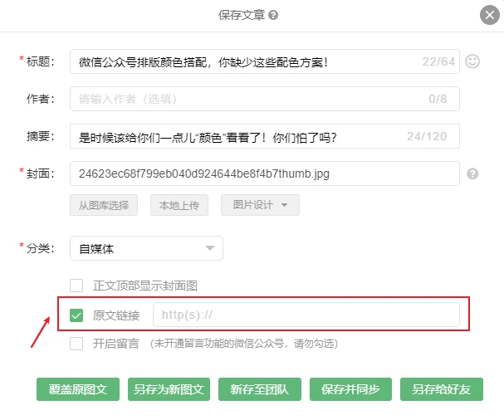Click the help icon beside the cover field
The width and height of the screenshot is (504, 420).
[x=472, y=173]
